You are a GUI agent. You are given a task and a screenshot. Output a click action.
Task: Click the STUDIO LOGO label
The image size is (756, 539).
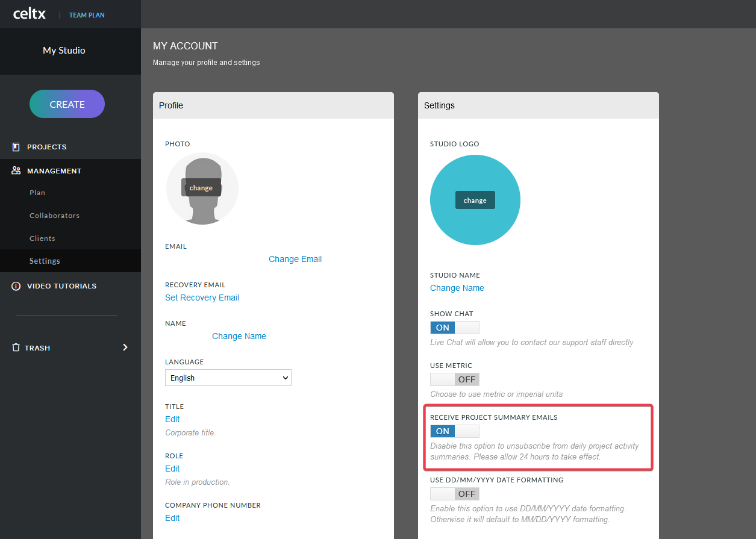455,144
